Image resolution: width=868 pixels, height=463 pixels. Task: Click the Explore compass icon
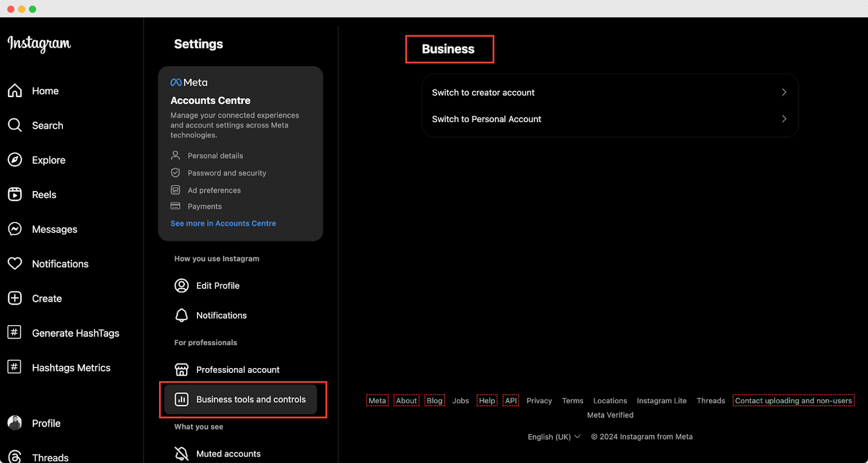15,160
